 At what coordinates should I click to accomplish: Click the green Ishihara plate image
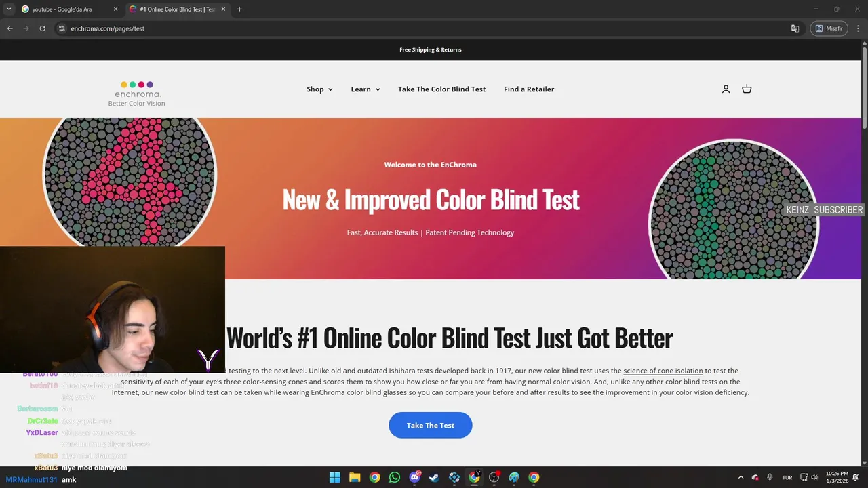[734, 209]
